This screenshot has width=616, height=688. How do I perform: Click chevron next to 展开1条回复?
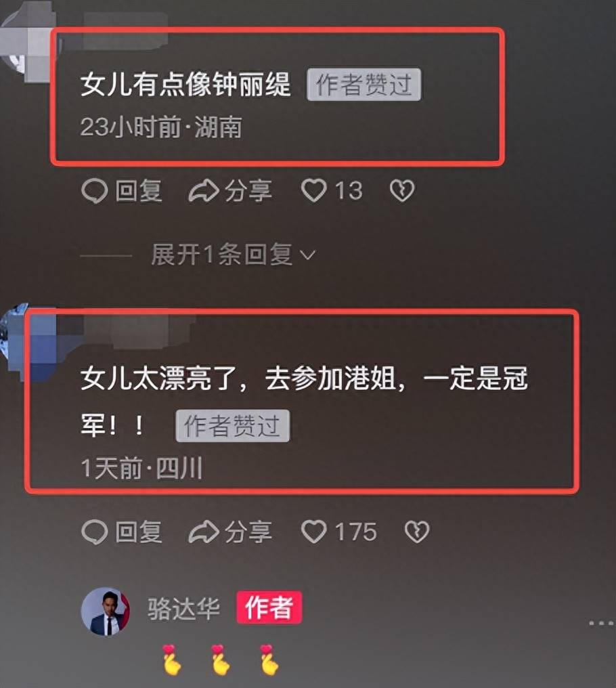pyautogui.click(x=307, y=255)
